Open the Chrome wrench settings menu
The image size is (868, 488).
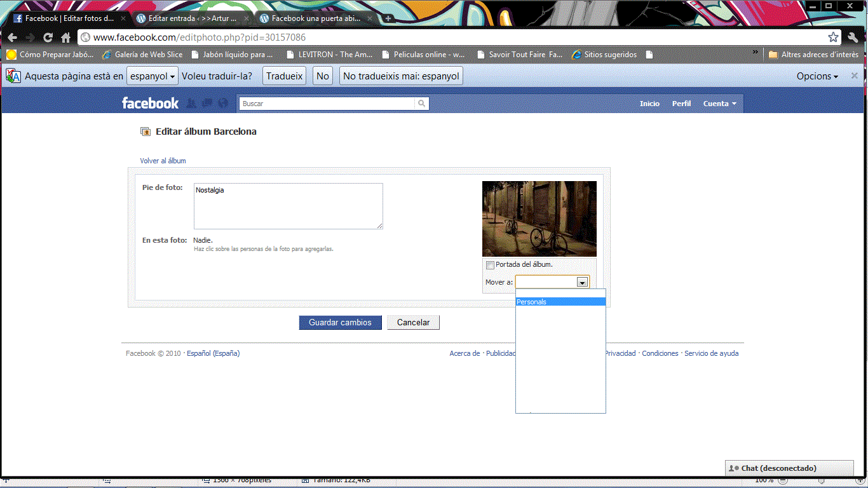pyautogui.click(x=853, y=37)
